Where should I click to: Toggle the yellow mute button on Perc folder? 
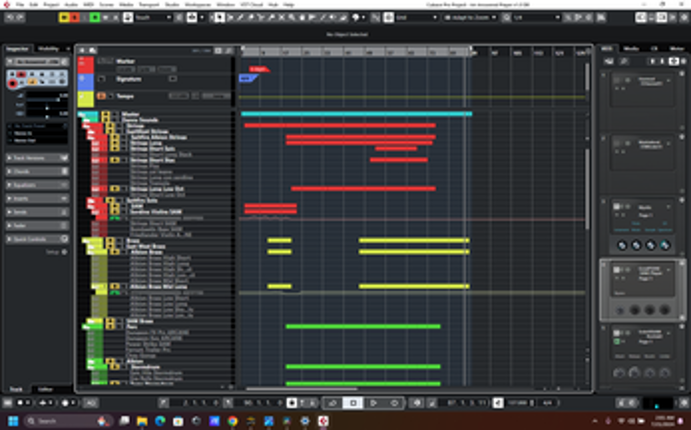tap(109, 327)
